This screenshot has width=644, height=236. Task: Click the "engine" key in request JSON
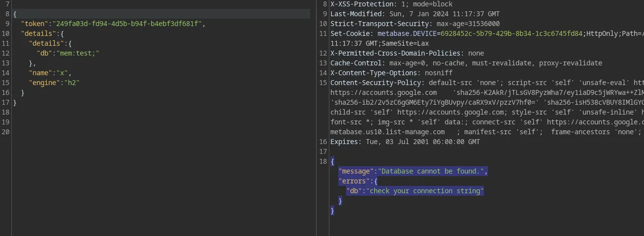point(44,83)
